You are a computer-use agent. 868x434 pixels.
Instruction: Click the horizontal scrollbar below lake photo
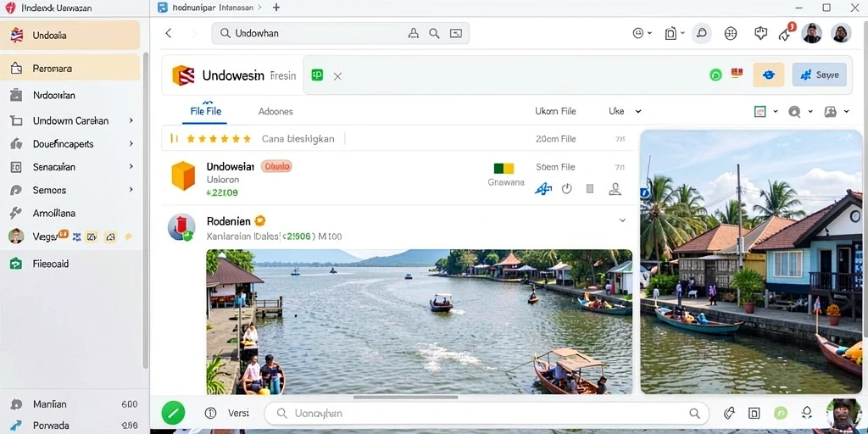pyautogui.click(x=406, y=397)
